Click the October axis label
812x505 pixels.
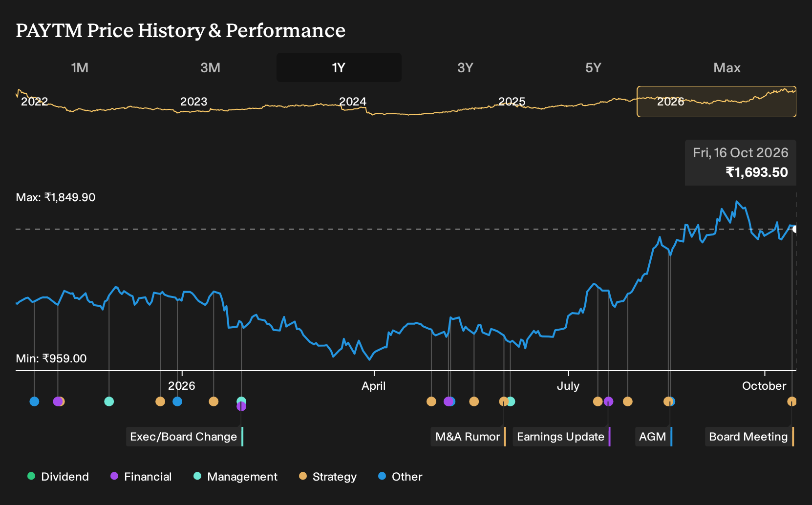pyautogui.click(x=764, y=386)
